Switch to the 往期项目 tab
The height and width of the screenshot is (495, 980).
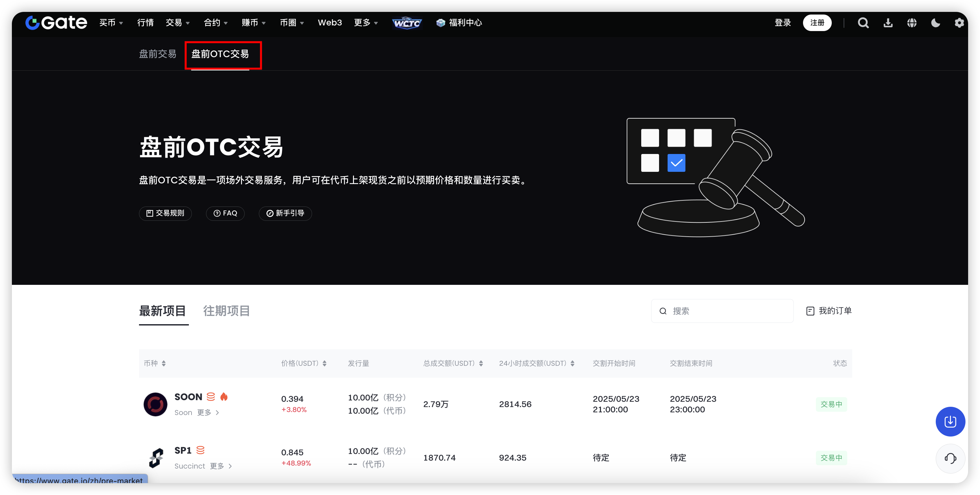click(227, 311)
